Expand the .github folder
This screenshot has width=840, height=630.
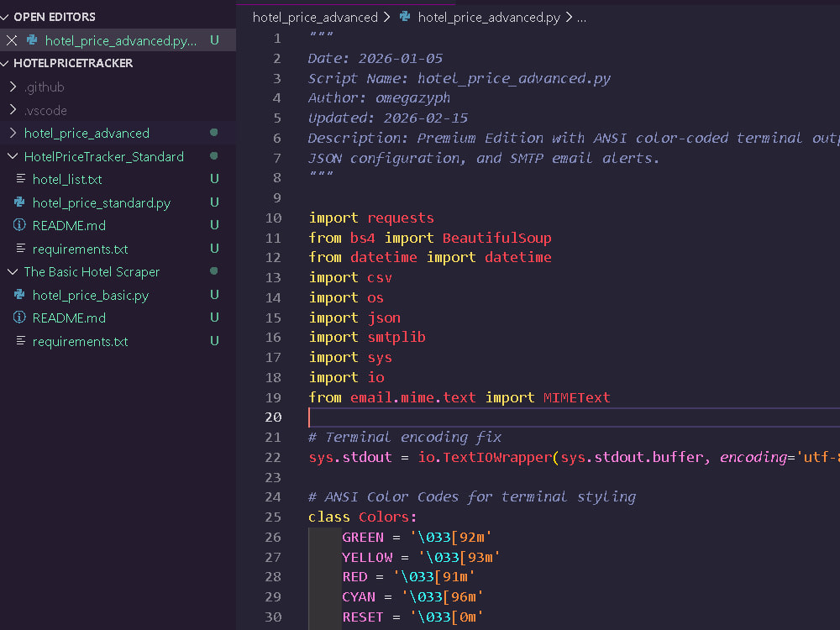pyautogui.click(x=13, y=87)
